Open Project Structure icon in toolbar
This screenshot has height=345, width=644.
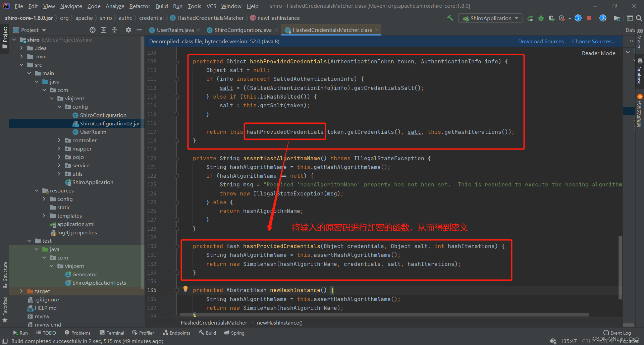(616, 18)
